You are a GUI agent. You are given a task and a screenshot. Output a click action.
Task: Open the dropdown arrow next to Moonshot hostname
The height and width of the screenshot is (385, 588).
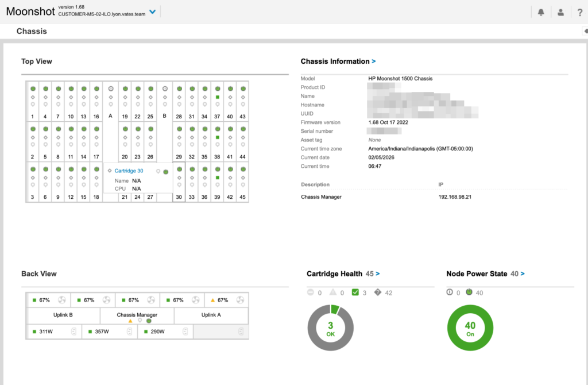click(152, 11)
